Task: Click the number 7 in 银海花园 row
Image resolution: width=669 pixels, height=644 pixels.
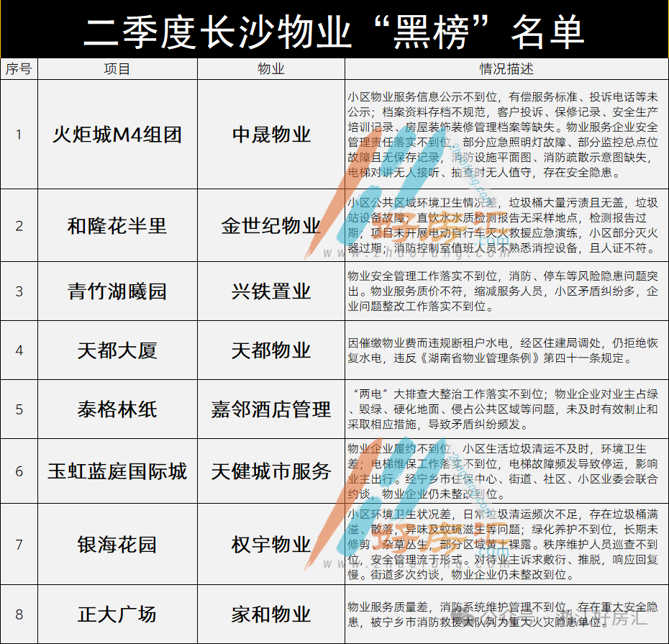Action: click(19, 545)
